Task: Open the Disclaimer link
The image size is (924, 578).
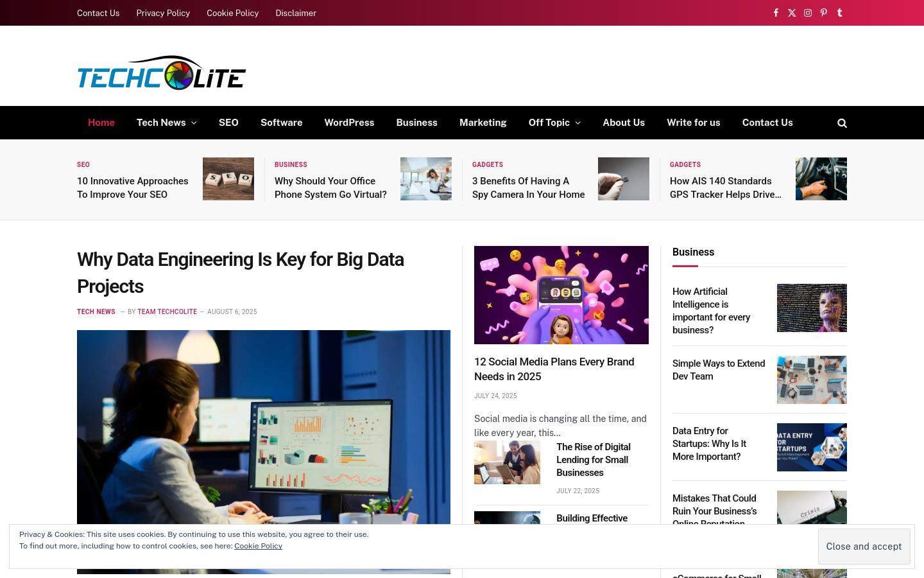Action: [296, 13]
